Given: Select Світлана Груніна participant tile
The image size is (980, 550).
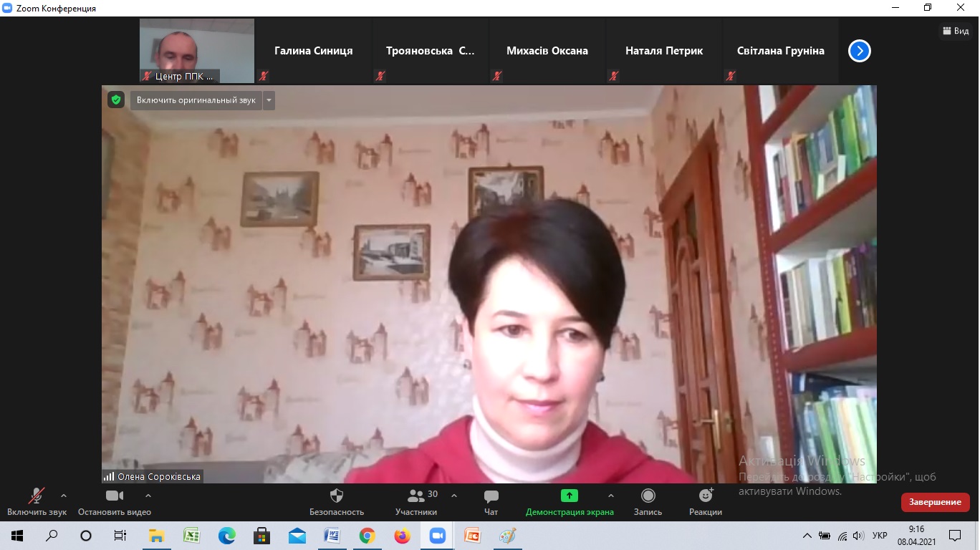Looking at the screenshot, I should 781,51.
